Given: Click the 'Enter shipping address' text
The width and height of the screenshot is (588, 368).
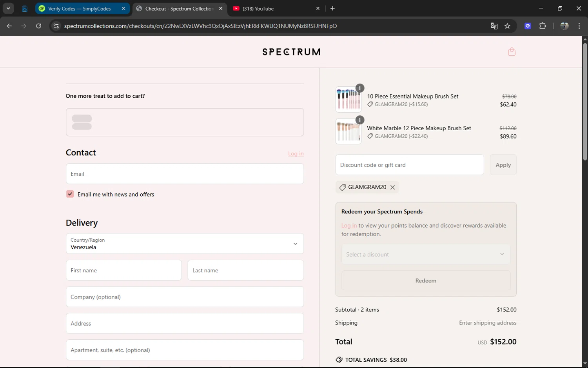Looking at the screenshot, I should pyautogui.click(x=488, y=323).
